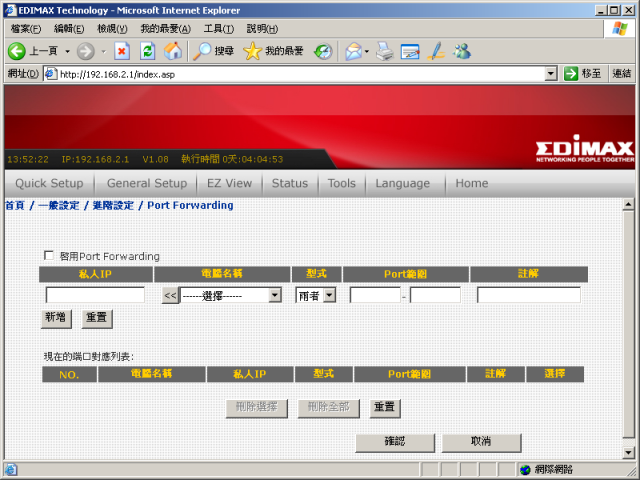Open the 我的最愛(A) Favorites menu
Screen dimensions: 640x480
click(x=165, y=29)
